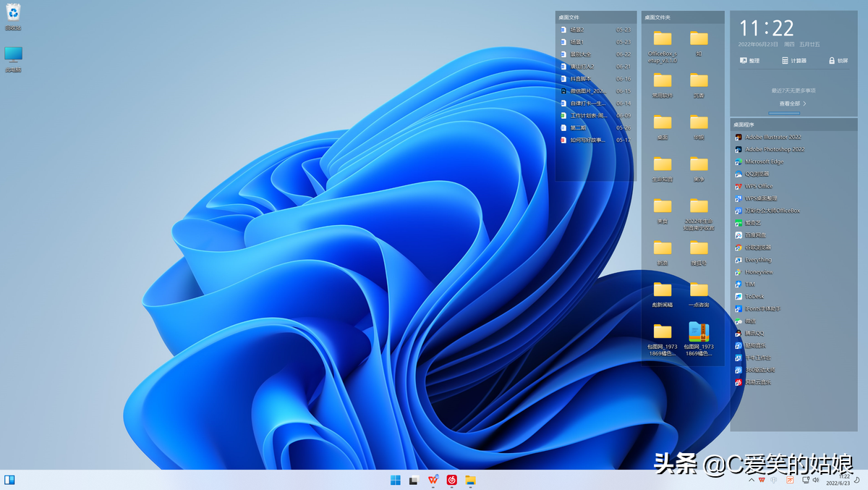Open the OfficeBox_setup_v3.1.0 folder
This screenshot has height=490, width=868.
click(663, 46)
